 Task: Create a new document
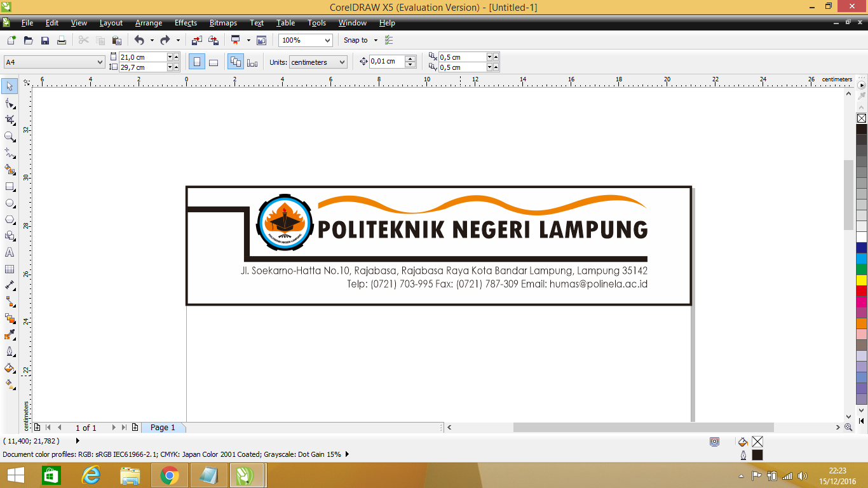[11, 40]
